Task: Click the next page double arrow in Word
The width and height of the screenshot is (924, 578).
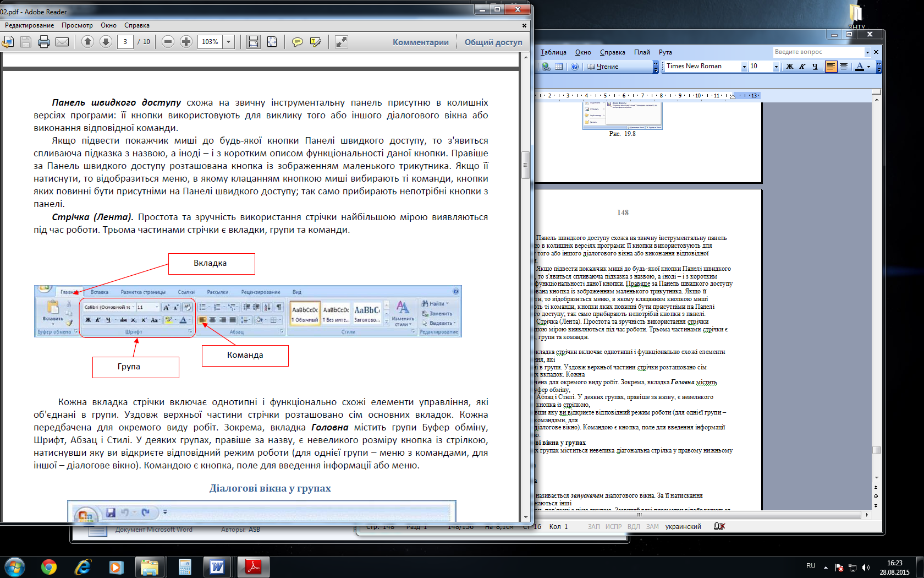Action: tap(876, 505)
